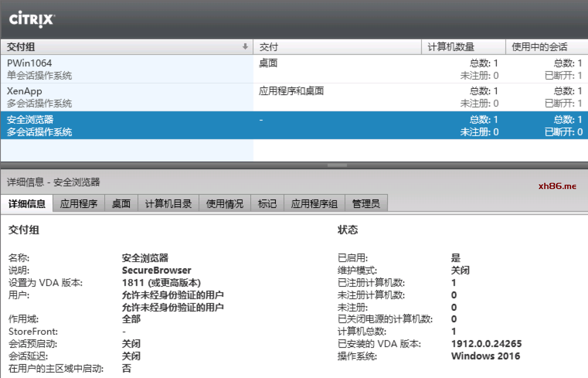Switch to the 应用程序组 tab
588x378 pixels.
coord(314,204)
